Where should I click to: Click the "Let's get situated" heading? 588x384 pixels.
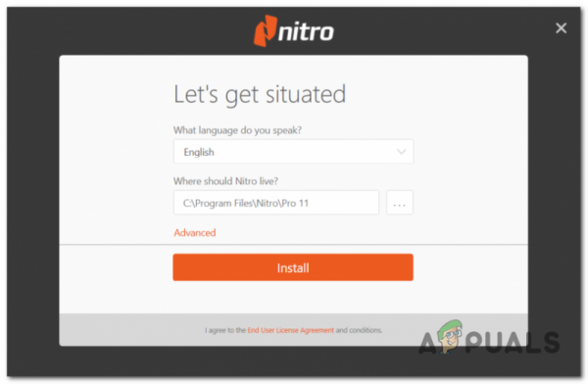(x=260, y=94)
